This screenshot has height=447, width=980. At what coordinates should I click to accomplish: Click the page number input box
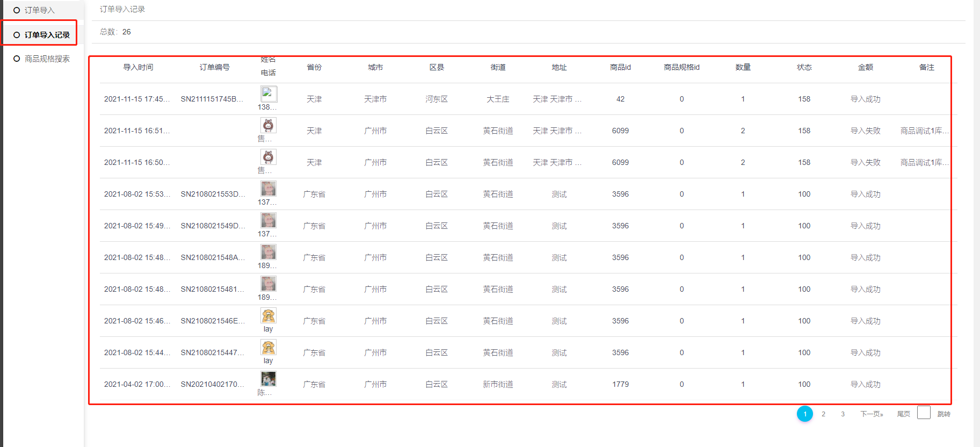pos(924,413)
